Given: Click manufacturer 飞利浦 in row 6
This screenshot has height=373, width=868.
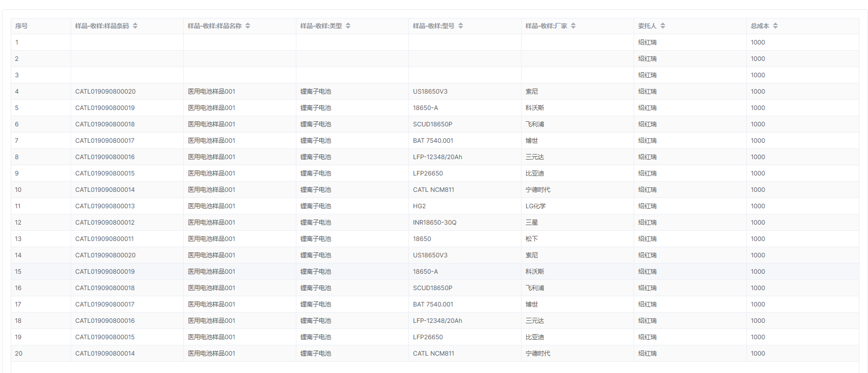Looking at the screenshot, I should 535,124.
